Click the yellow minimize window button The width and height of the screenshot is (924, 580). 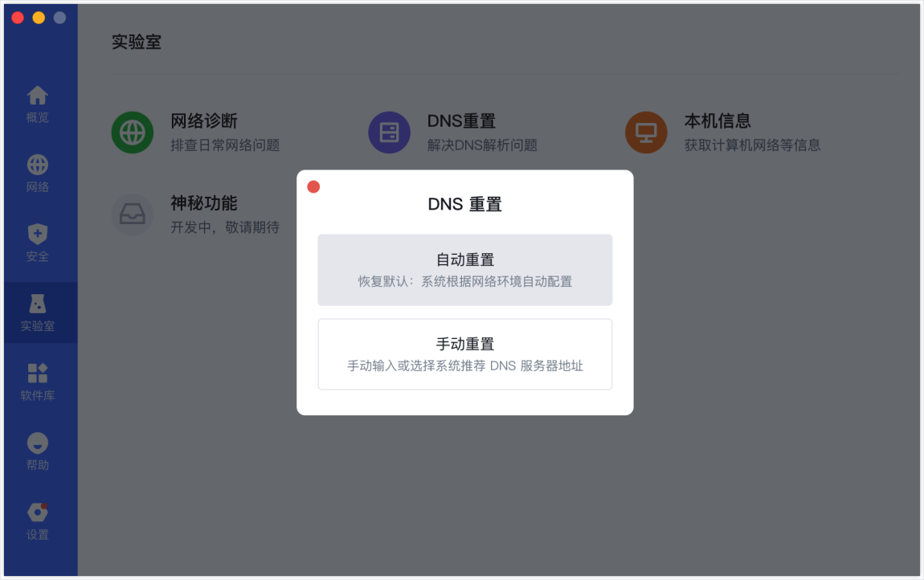[x=39, y=18]
